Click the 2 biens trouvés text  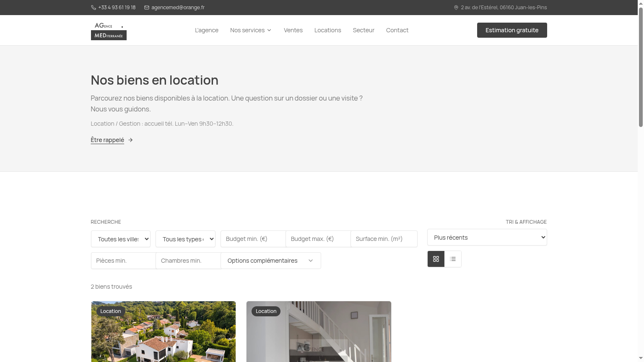(112, 287)
